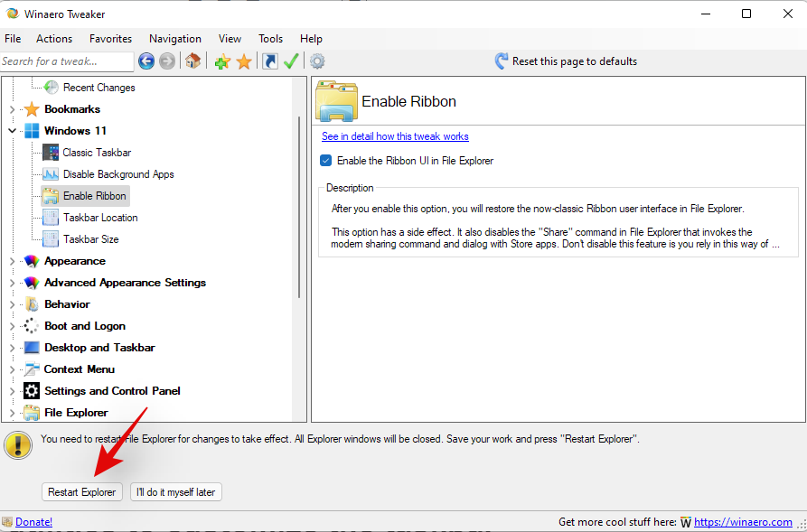
Task: Click the green checkmark toolbar icon
Action: click(x=291, y=61)
